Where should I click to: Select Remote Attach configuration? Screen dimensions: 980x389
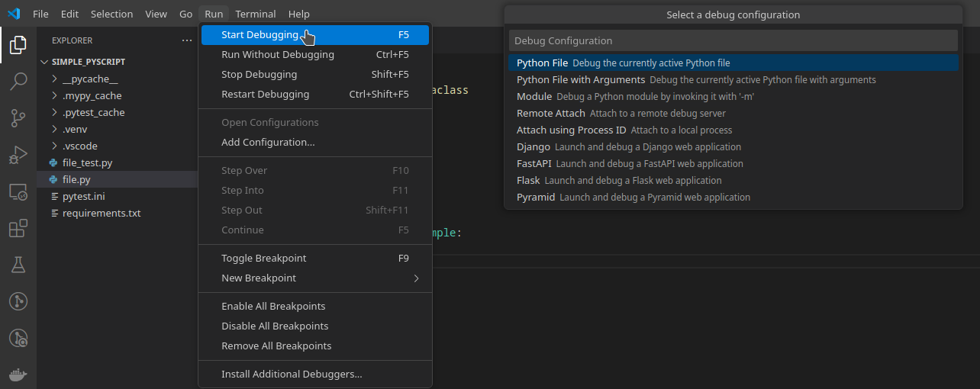tap(733, 113)
